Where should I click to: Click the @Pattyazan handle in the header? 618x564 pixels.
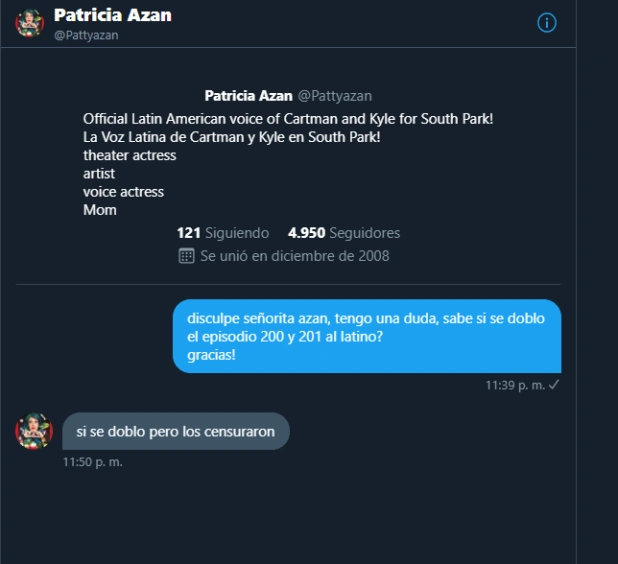coord(87,35)
